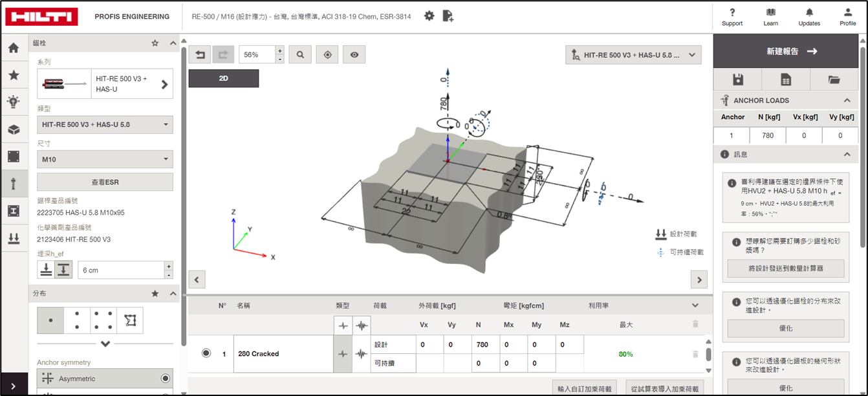Open the loads arrows section in sidebar
The image size is (868, 396).
14,238
